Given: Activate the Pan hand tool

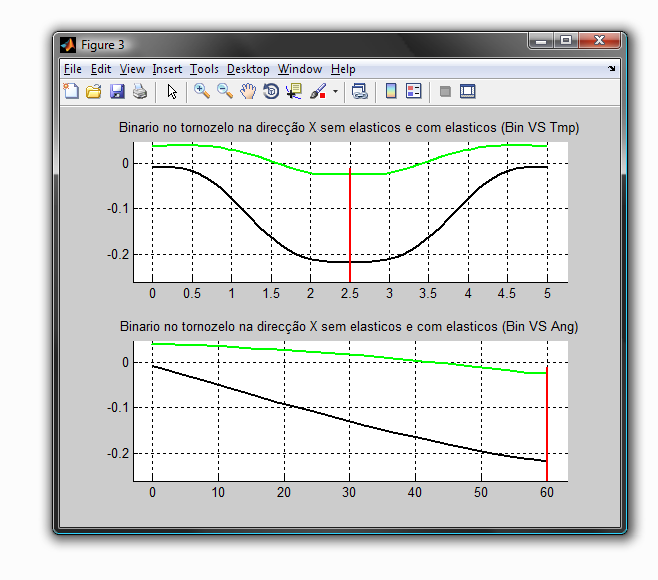Looking at the screenshot, I should [247, 92].
